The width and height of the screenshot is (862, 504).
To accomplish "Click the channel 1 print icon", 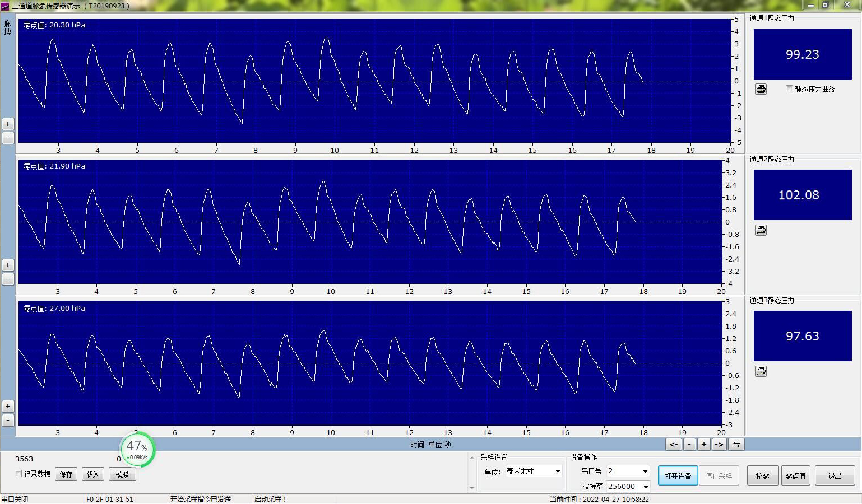I will (761, 89).
